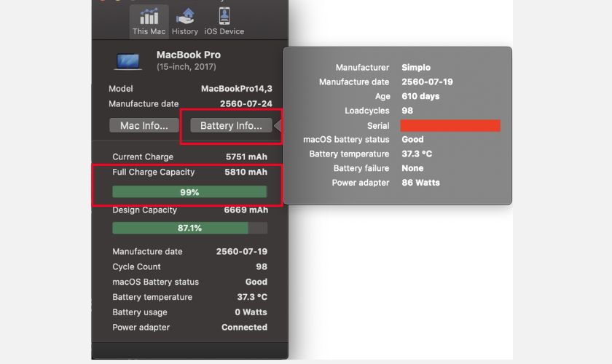
Task: Select the Cycle Count value 98
Action: point(261,266)
